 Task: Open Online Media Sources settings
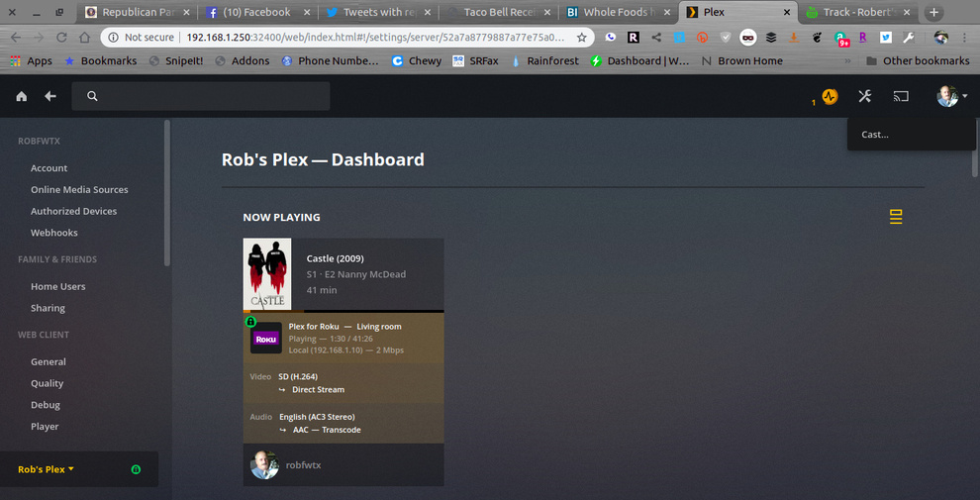(x=79, y=189)
